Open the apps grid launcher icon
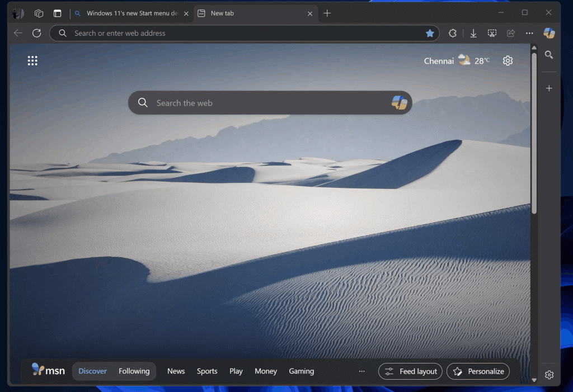This screenshot has height=392, width=573. [32, 60]
